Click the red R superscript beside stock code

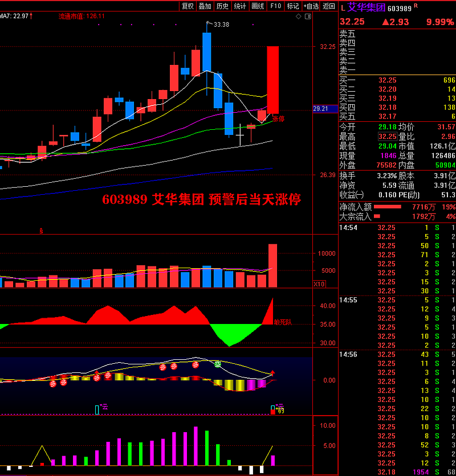point(416,5)
